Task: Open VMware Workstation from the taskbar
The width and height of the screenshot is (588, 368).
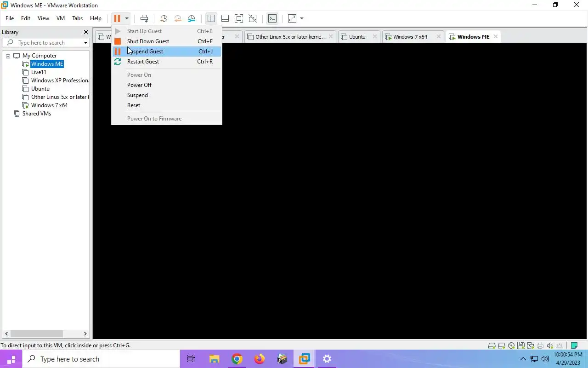Action: 304,359
